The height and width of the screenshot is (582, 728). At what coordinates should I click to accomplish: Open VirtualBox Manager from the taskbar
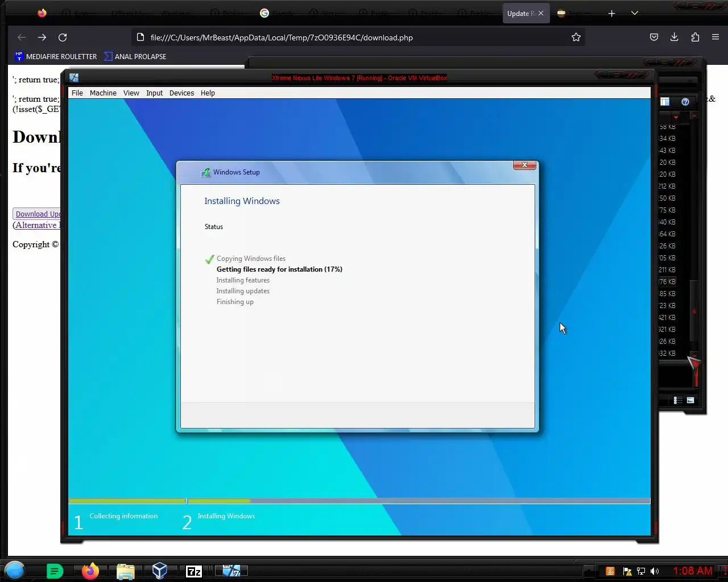point(160,571)
